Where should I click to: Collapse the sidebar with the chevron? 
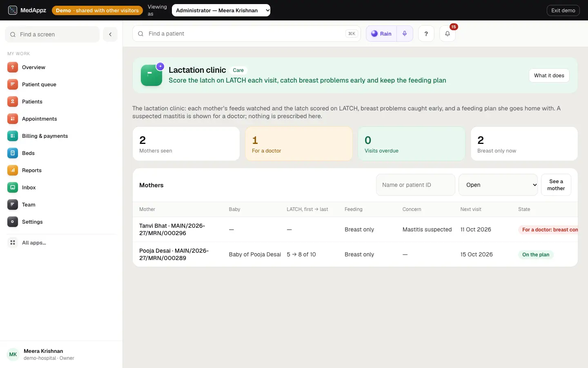click(110, 34)
